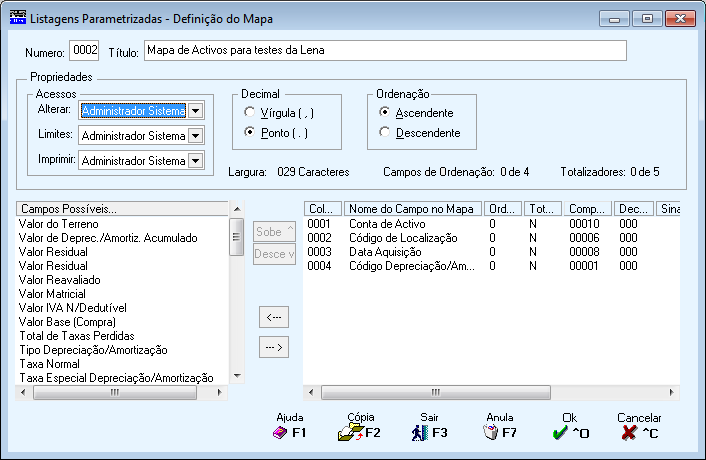This screenshot has height=460, width=706.
Task: Select Valor Reavaliado in the list
Action: tap(59, 280)
